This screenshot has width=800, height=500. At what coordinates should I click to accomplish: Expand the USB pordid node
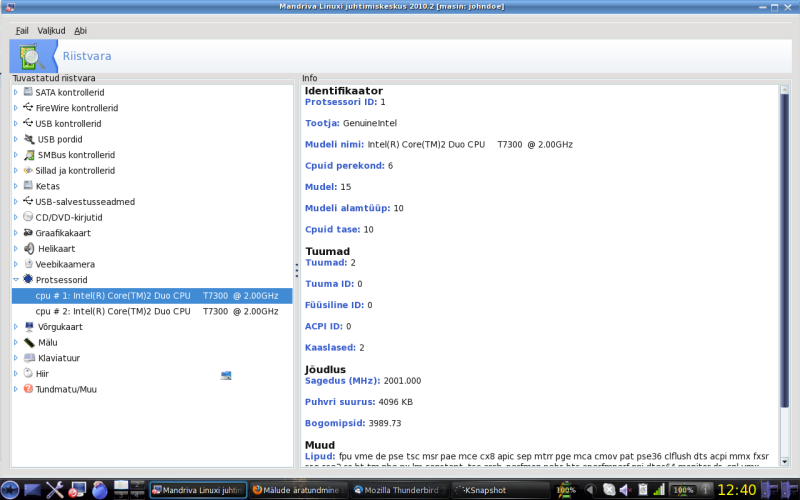(16, 139)
